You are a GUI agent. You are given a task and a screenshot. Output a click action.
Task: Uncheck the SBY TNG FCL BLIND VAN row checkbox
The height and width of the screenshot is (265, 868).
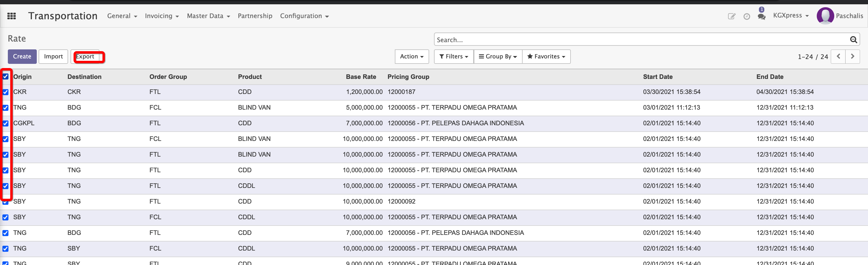pos(5,139)
